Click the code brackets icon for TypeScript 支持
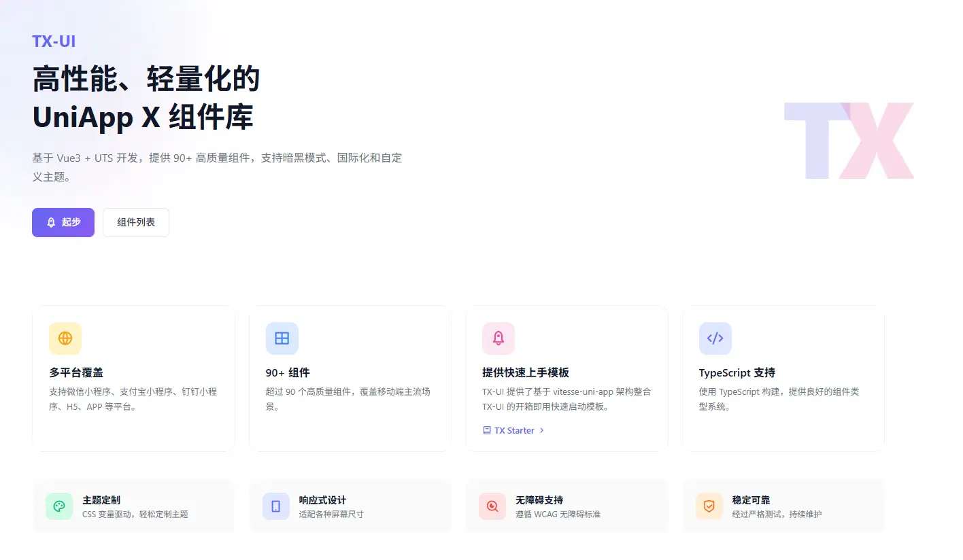The width and height of the screenshot is (963, 560). 715,338
